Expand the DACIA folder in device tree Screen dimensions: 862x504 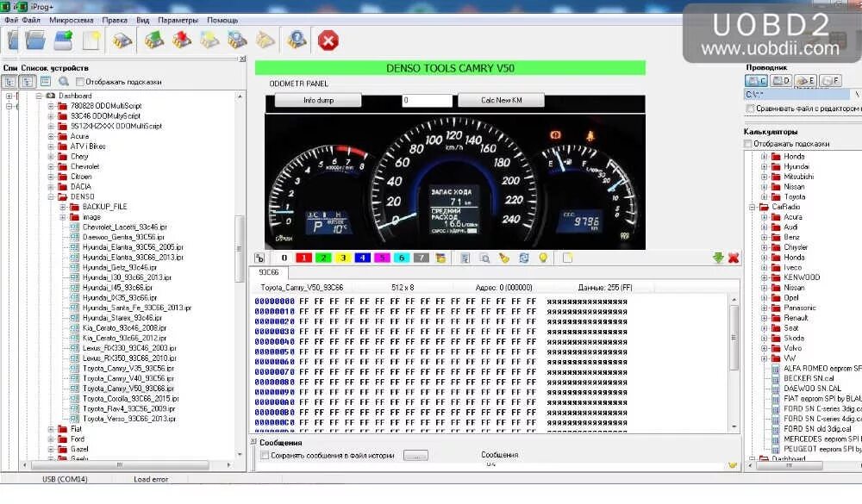51,187
